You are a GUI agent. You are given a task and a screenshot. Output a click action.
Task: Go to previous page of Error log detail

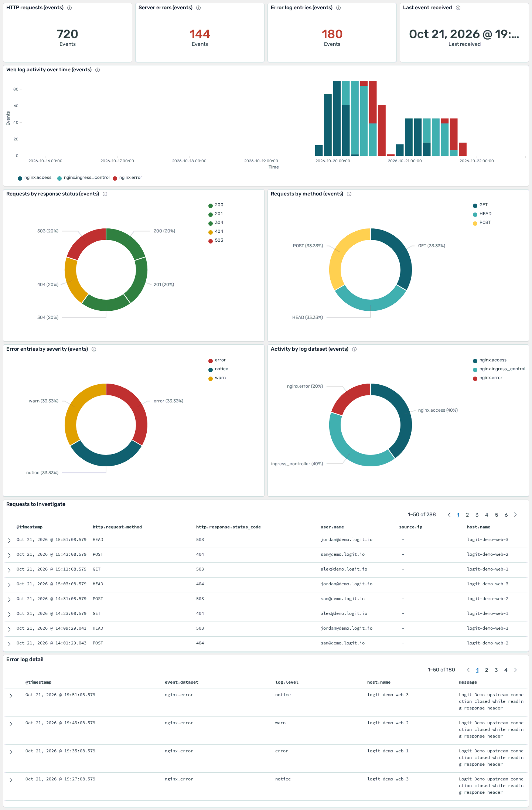468,670
